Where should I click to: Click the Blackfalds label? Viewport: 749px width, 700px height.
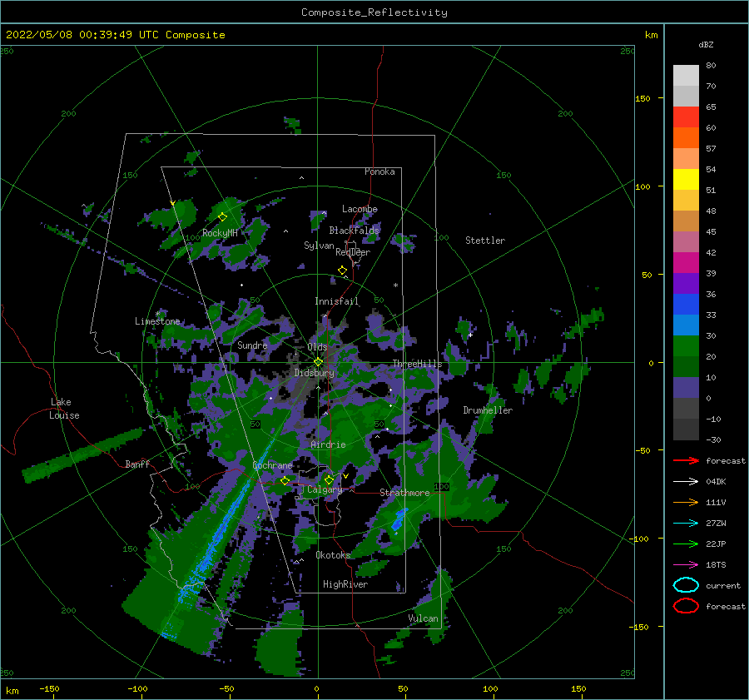[354, 231]
